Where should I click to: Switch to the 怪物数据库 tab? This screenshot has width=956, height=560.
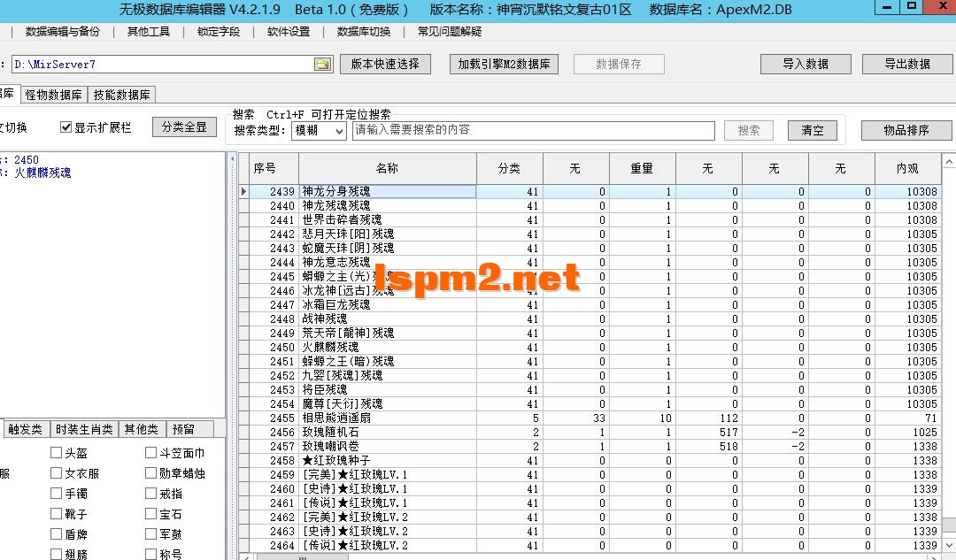click(53, 93)
